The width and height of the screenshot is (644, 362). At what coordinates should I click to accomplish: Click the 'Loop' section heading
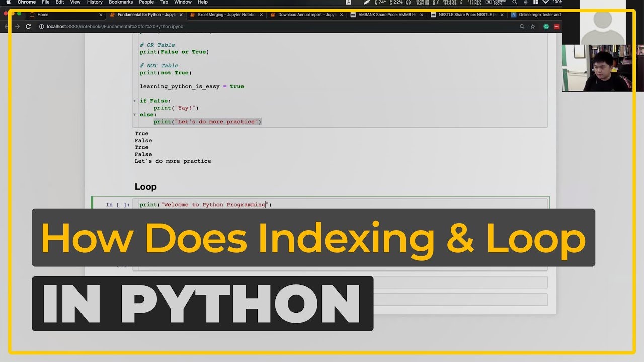[145, 187]
